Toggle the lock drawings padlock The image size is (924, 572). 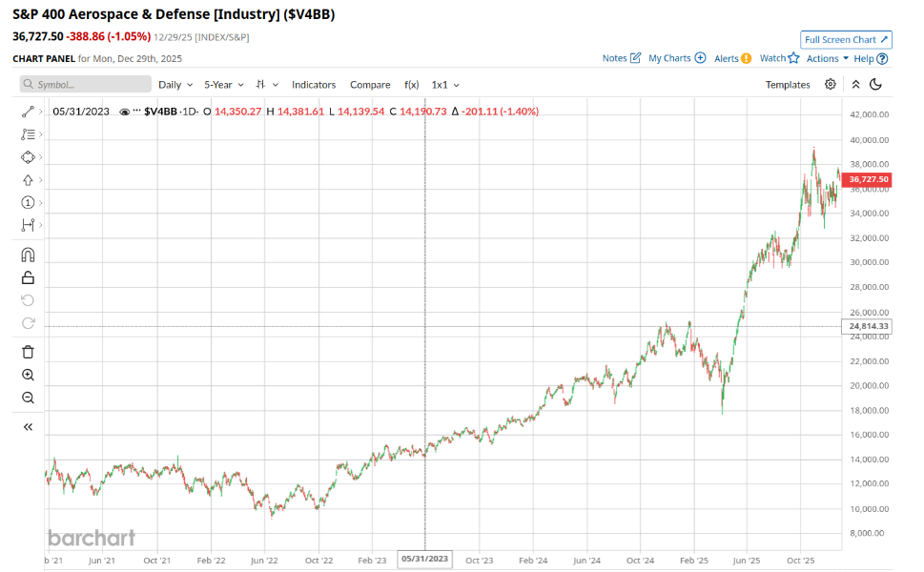28,277
